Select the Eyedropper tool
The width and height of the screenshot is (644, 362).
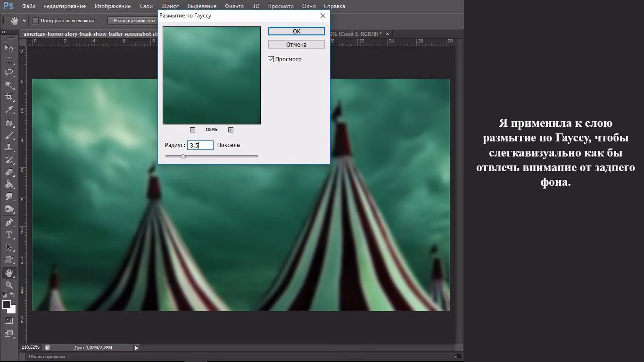9,110
